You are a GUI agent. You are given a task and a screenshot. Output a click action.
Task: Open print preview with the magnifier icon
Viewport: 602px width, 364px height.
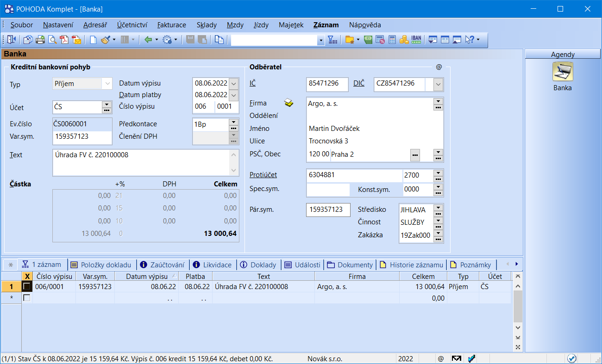coord(52,40)
